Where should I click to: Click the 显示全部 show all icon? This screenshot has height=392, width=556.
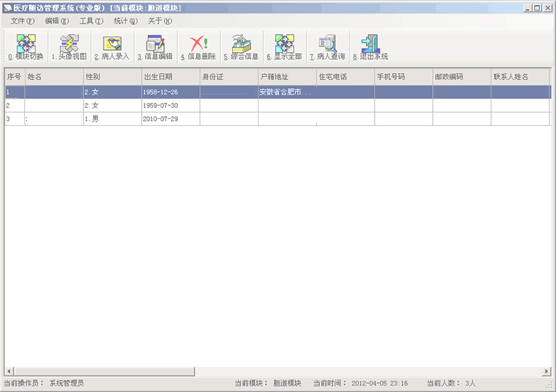(x=284, y=47)
